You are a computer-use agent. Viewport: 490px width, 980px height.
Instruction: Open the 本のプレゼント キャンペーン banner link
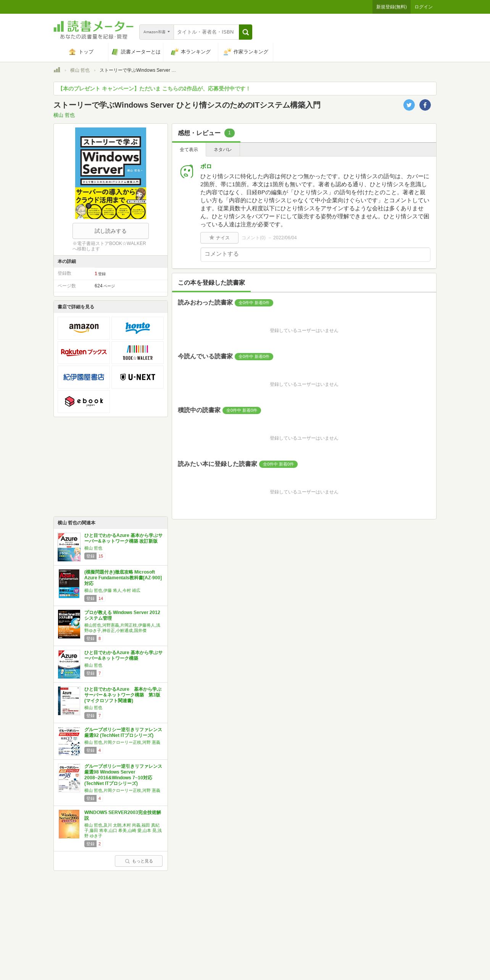154,89
